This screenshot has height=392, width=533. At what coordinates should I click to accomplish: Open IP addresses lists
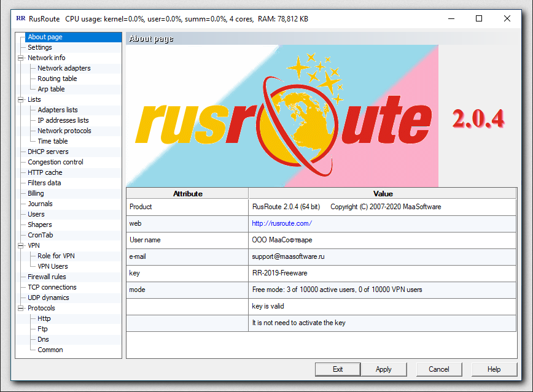tap(63, 121)
